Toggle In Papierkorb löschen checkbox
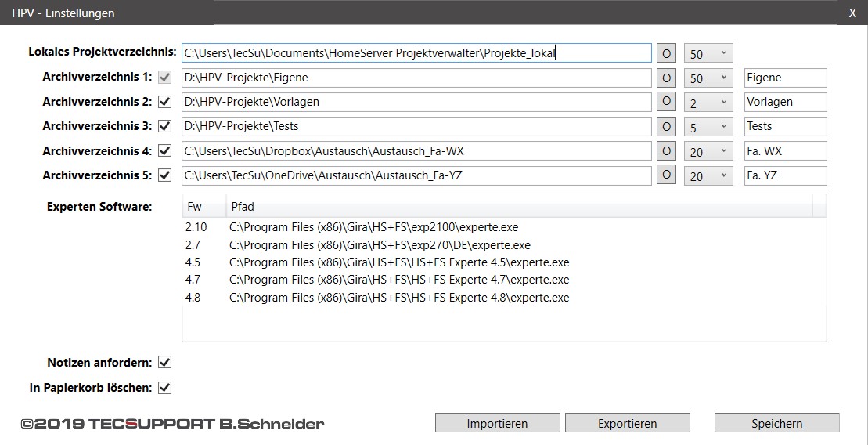This screenshot has width=868, height=445. (164, 387)
